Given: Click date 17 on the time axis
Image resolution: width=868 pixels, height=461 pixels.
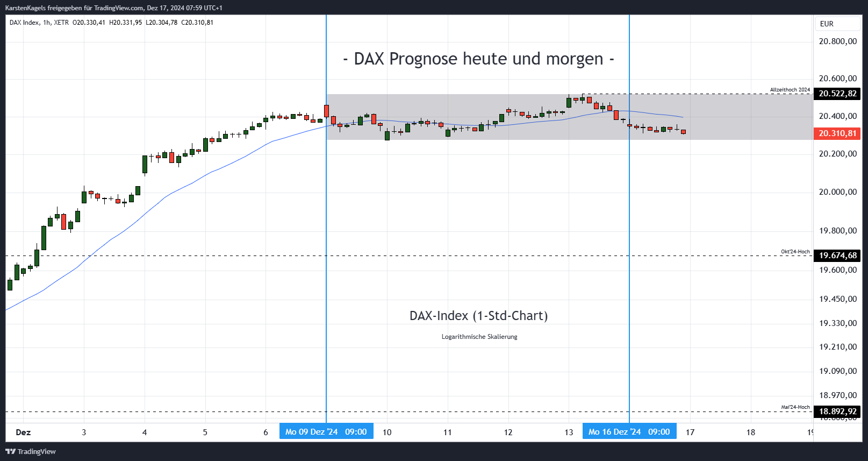Looking at the screenshot, I should click(x=690, y=432).
